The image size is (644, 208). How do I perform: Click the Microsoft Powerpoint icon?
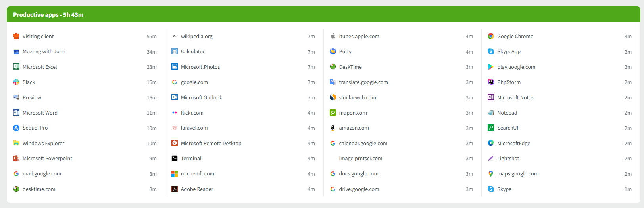16,158
